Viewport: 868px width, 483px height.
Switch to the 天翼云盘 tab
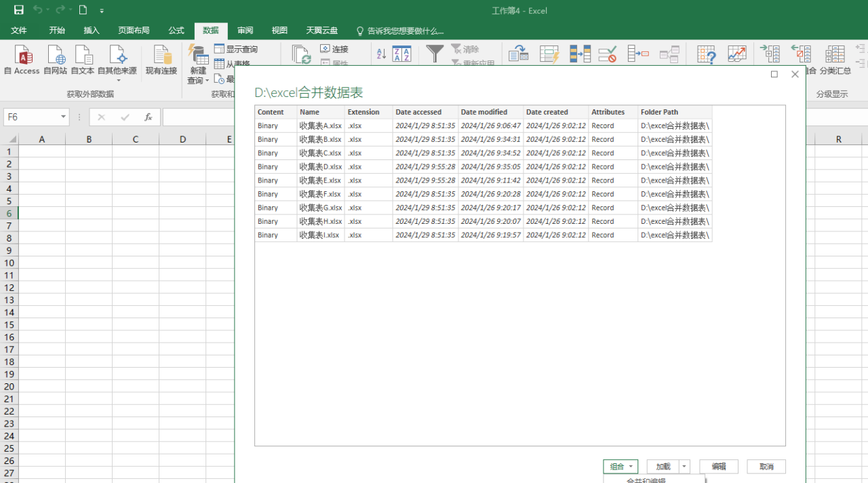tap(321, 31)
